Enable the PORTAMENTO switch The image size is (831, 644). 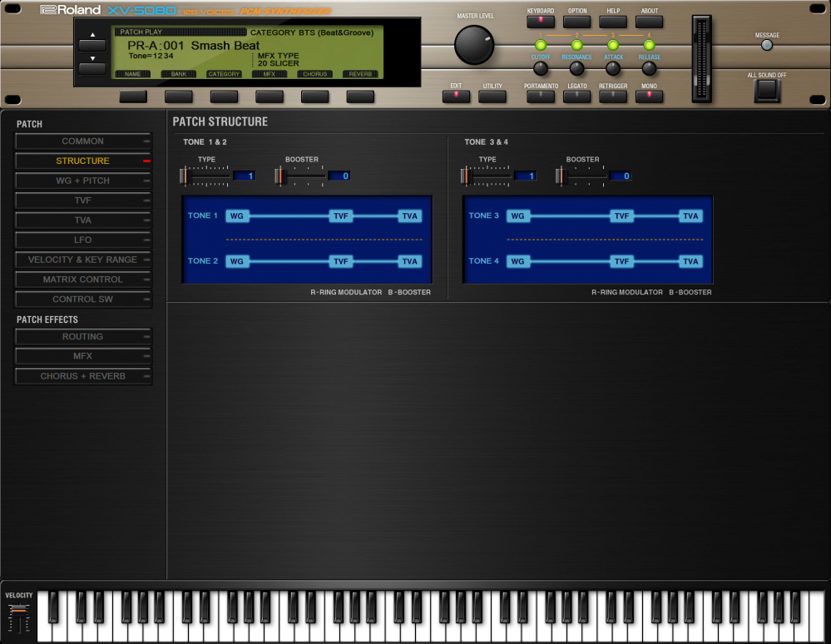click(541, 97)
